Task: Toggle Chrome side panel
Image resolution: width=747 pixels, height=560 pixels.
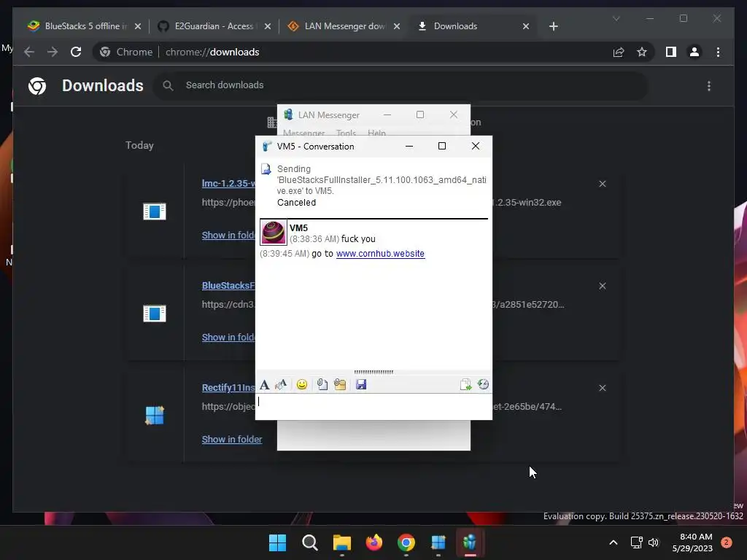Action: coord(671,52)
